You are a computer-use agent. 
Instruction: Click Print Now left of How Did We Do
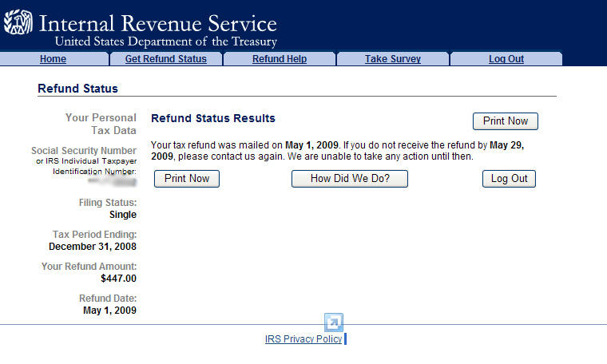pos(187,179)
